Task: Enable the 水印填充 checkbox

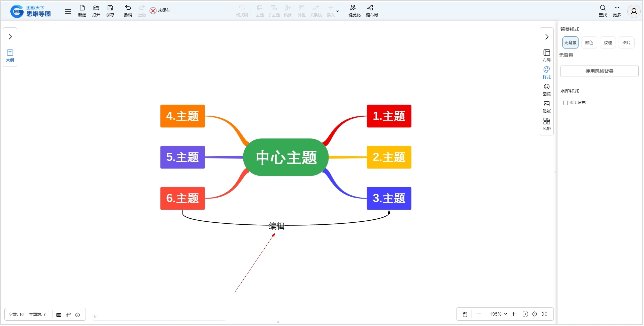Action: point(565,103)
